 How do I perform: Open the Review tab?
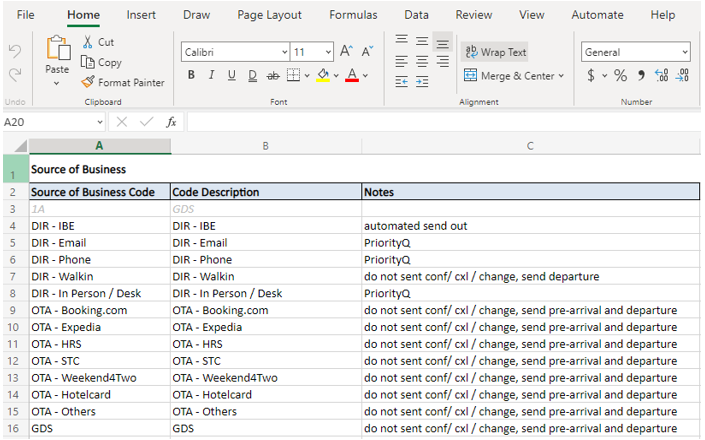coord(473,15)
